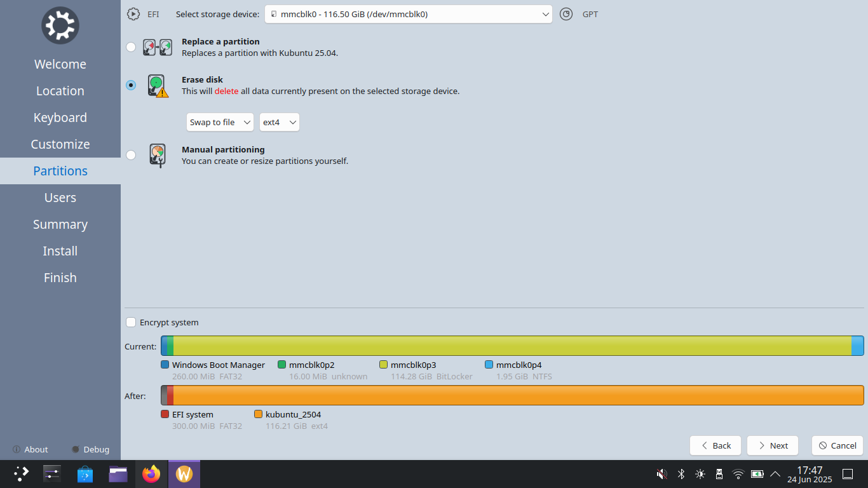Cancel the installation

pyautogui.click(x=837, y=445)
